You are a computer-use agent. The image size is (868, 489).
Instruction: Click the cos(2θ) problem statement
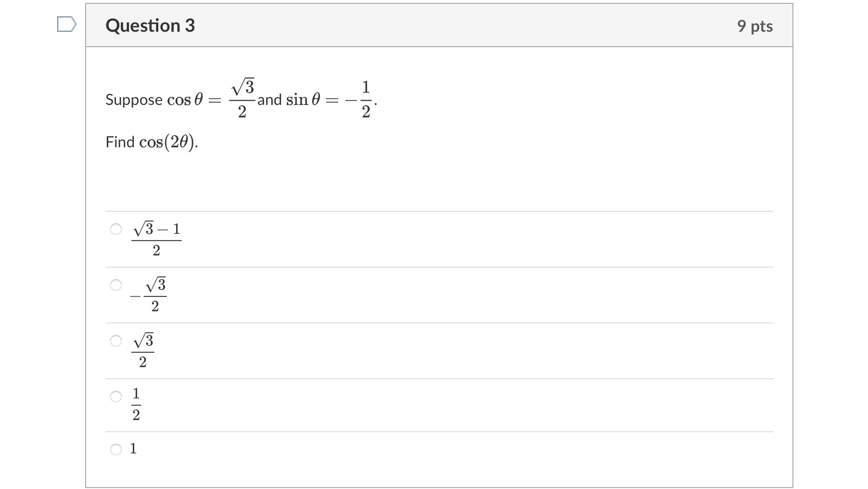[x=152, y=142]
